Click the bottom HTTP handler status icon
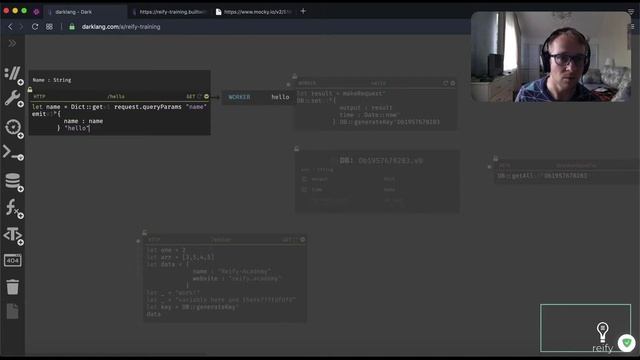This screenshot has height=360, width=640. pyautogui.click(x=302, y=240)
